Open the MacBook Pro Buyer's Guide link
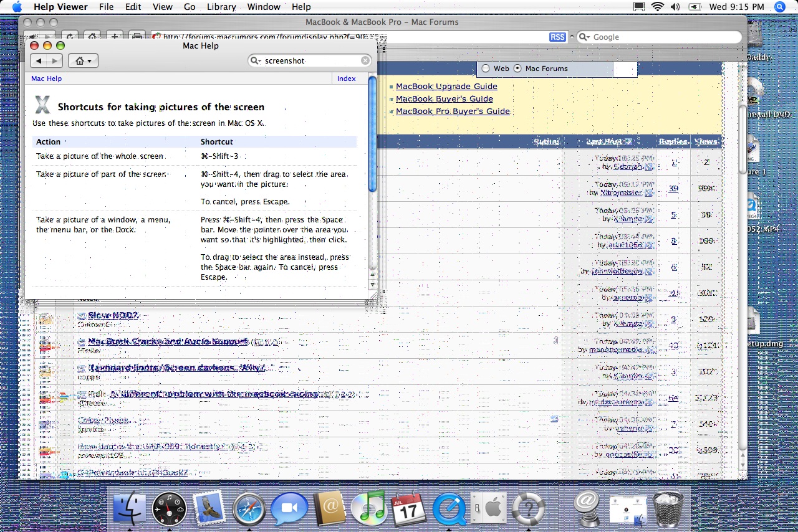Image resolution: width=798 pixels, height=532 pixels. (453, 112)
